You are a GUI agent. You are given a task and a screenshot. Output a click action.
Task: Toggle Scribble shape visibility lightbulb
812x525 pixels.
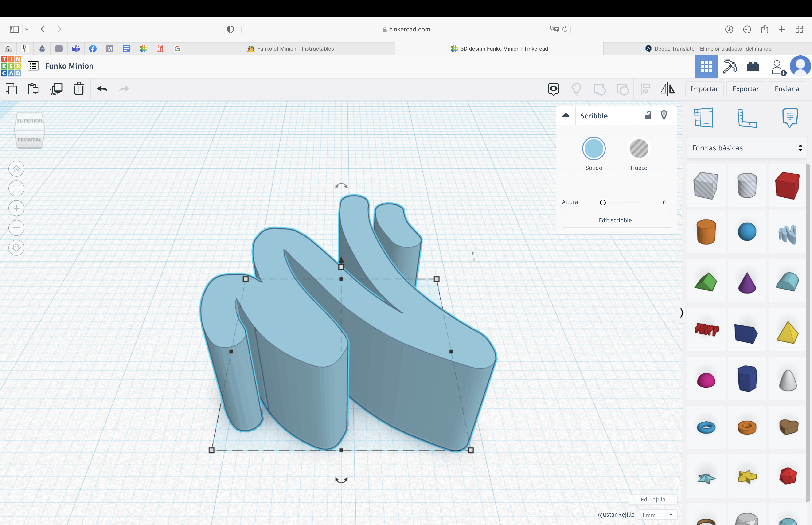664,115
